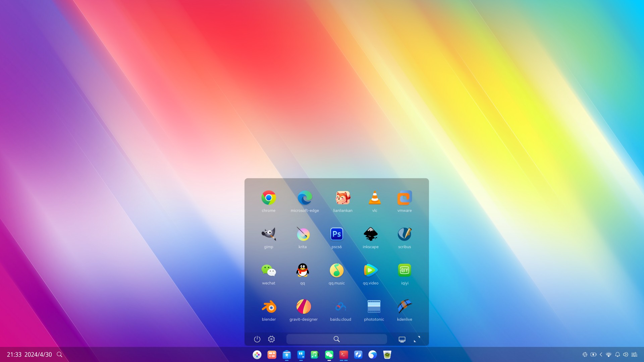Launch Microsoft Edge from the launcher grid

point(305,198)
